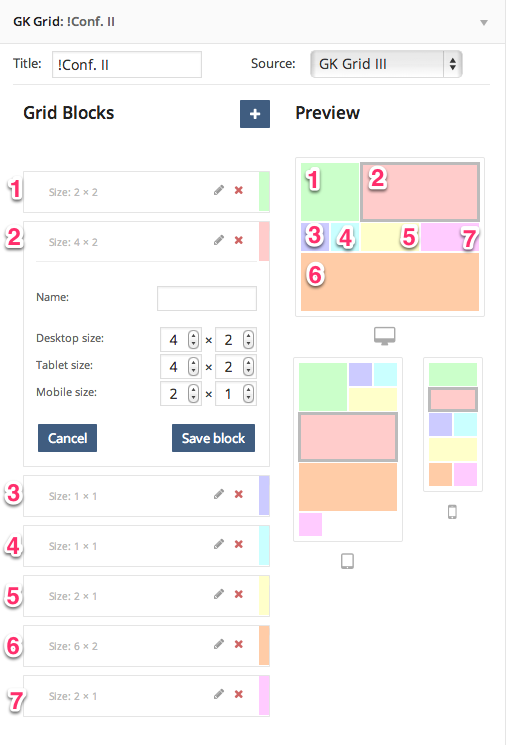The height and width of the screenshot is (745, 506).
Task: Click the Save block button
Action: tap(213, 438)
